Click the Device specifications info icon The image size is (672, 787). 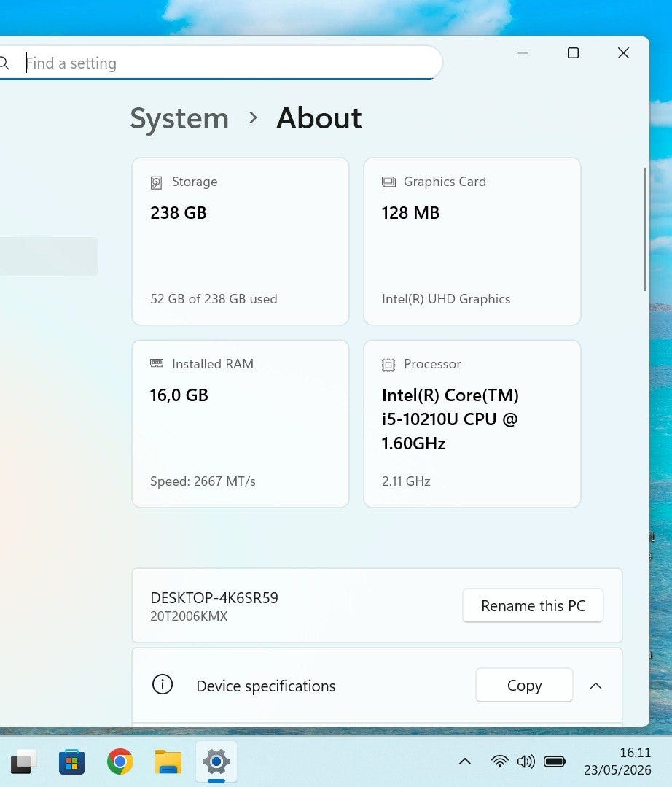(x=163, y=685)
